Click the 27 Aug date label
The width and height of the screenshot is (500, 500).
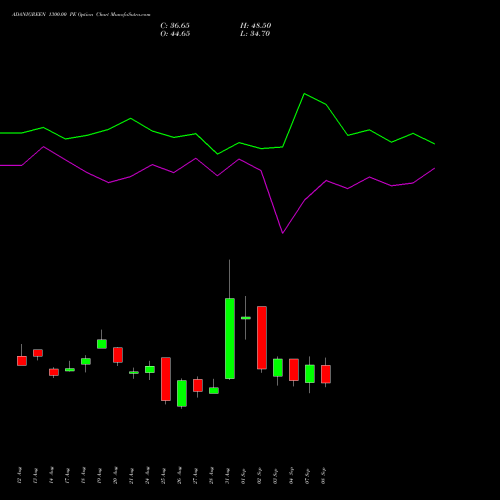[195, 475]
